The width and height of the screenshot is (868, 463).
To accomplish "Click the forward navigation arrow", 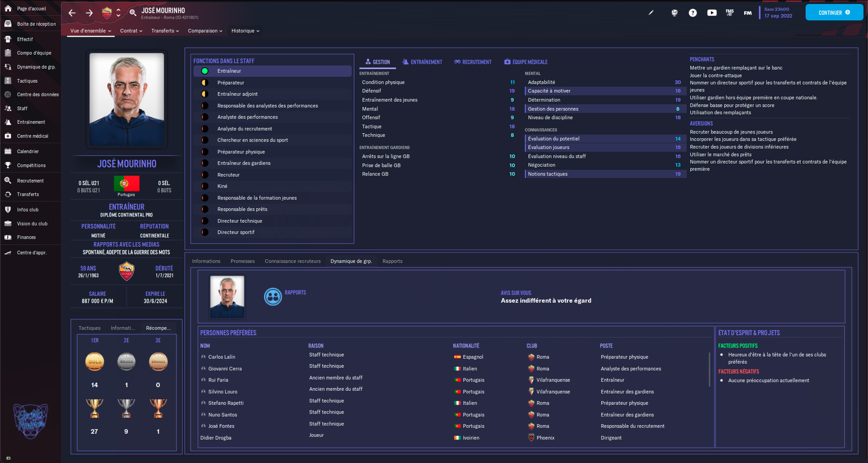I will pos(90,13).
